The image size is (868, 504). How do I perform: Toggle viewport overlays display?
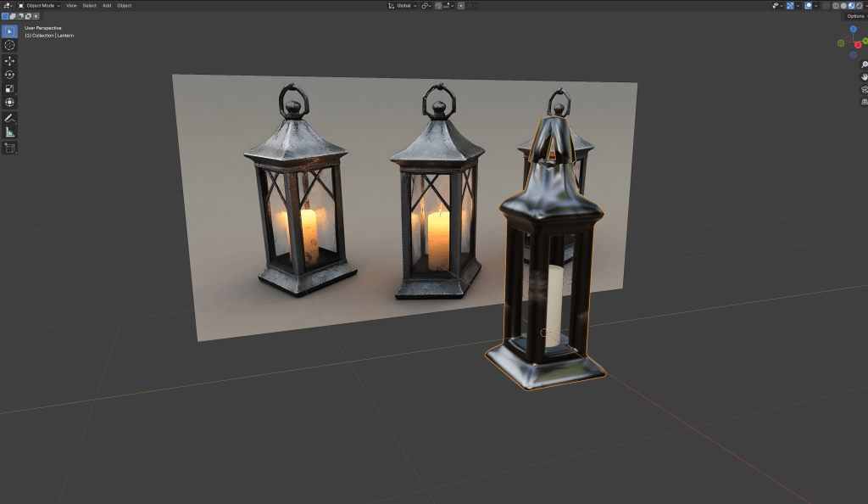pyautogui.click(x=809, y=5)
